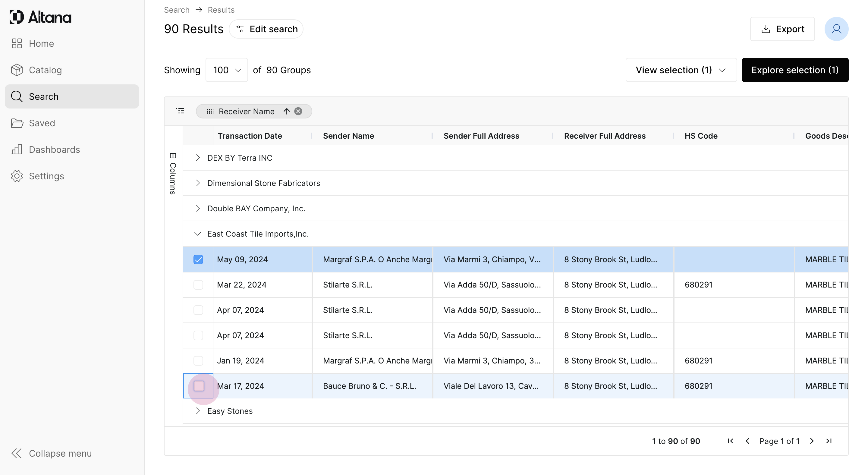868x475 pixels.
Task: Go to Catalog in the sidebar
Action: 45,70
